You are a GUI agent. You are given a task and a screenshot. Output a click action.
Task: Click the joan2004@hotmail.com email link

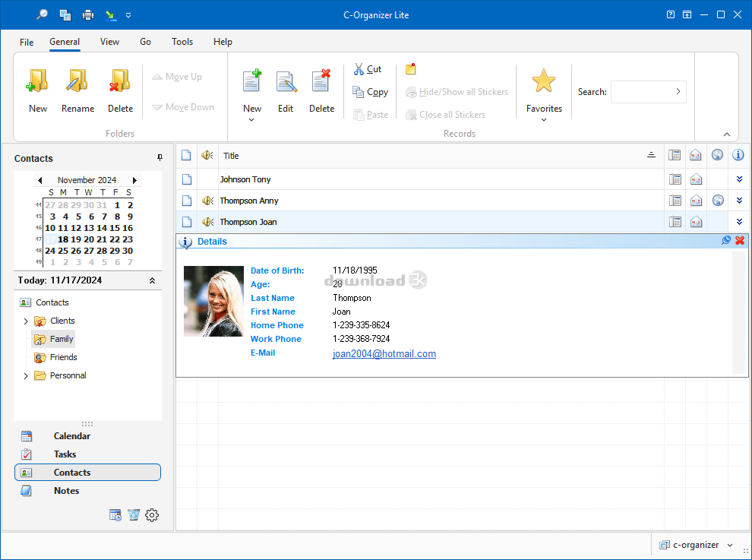tap(384, 354)
